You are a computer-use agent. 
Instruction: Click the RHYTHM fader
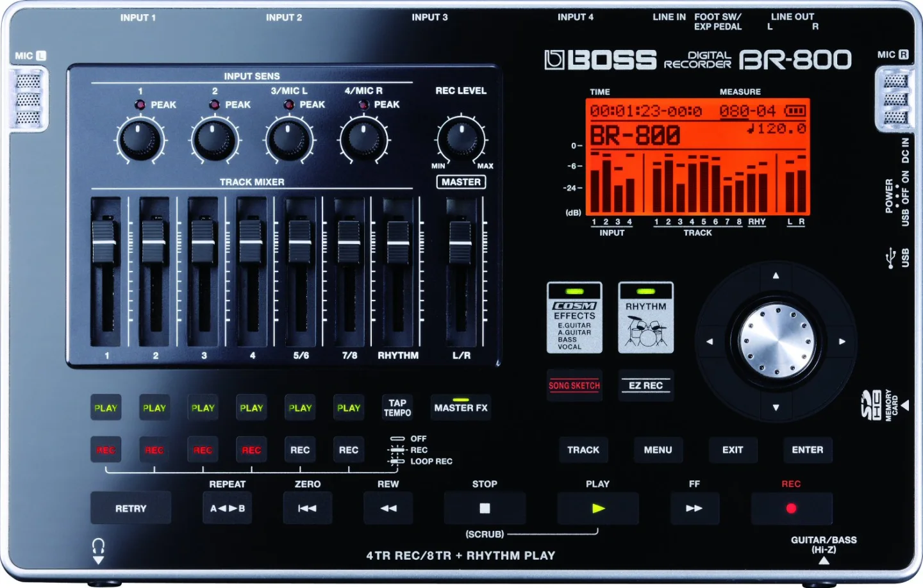pyautogui.click(x=397, y=241)
